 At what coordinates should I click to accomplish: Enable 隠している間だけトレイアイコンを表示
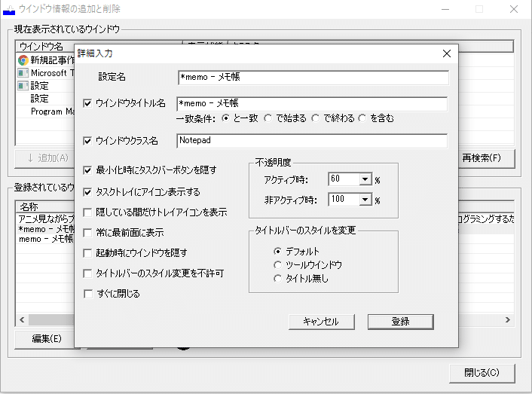87,212
